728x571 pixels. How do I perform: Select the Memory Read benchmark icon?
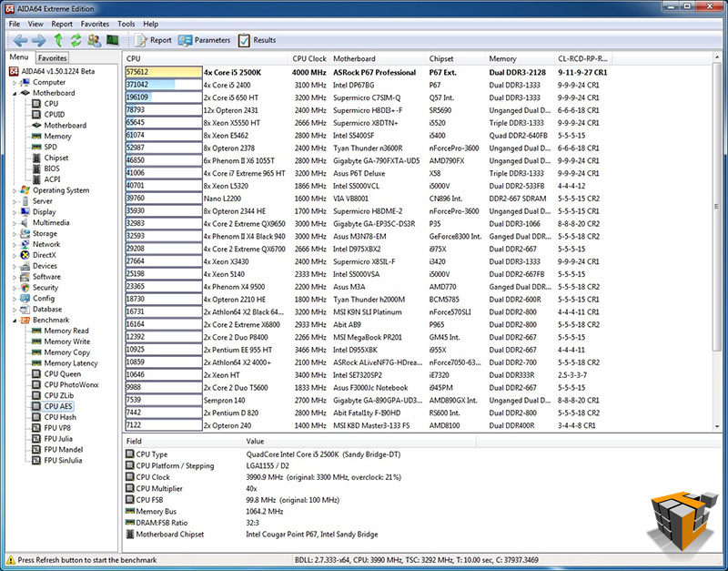[x=36, y=331]
